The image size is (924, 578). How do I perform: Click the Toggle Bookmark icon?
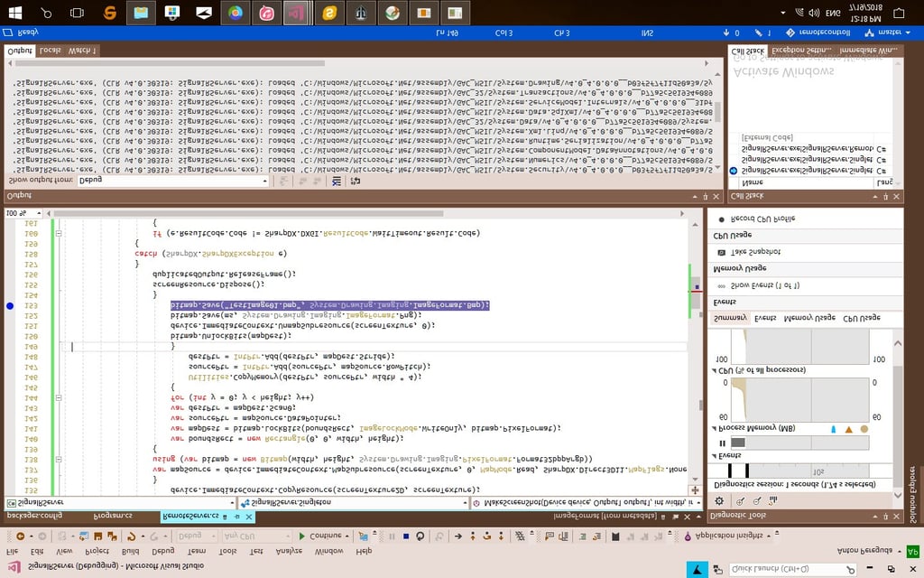pyautogui.click(x=615, y=536)
